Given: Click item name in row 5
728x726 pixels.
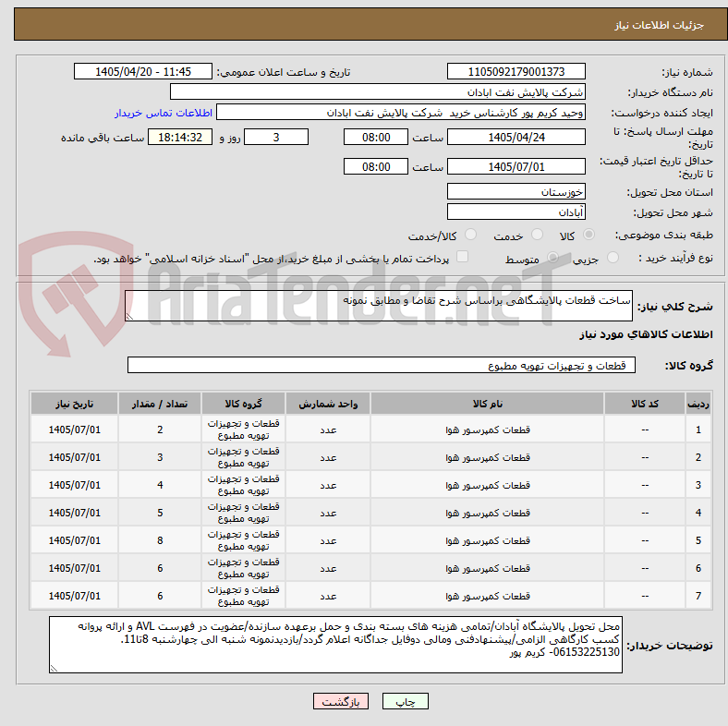Looking at the screenshot, I should click(488, 540).
